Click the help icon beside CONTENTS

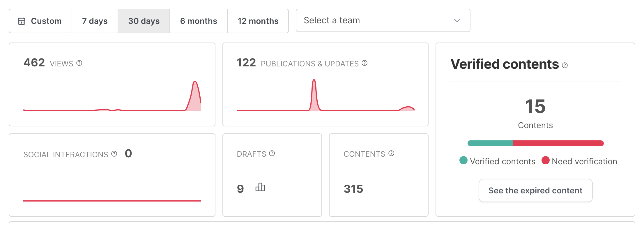click(391, 153)
